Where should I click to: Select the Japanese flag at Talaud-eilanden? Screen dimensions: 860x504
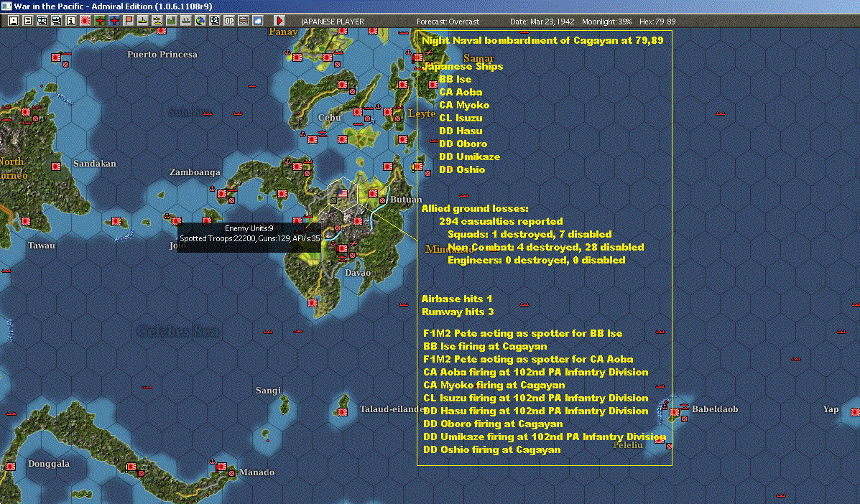[343, 412]
